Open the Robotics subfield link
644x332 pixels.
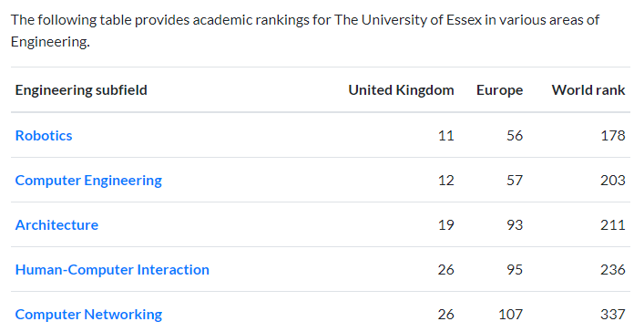click(x=44, y=135)
